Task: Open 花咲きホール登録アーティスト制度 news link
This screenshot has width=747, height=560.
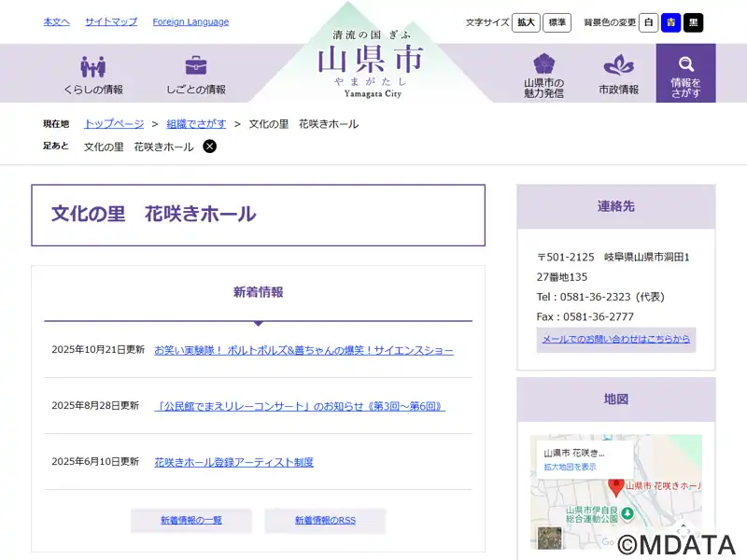Action: click(233, 462)
